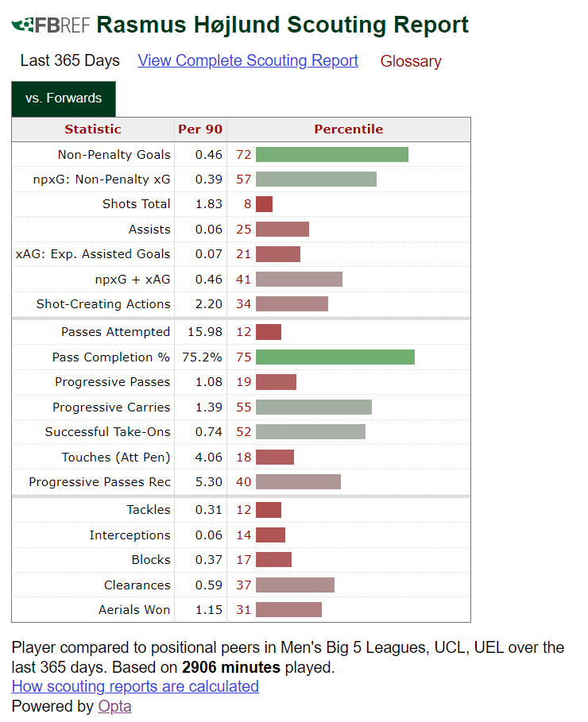Click the Non-Penalty Goals percentile bar

click(331, 155)
